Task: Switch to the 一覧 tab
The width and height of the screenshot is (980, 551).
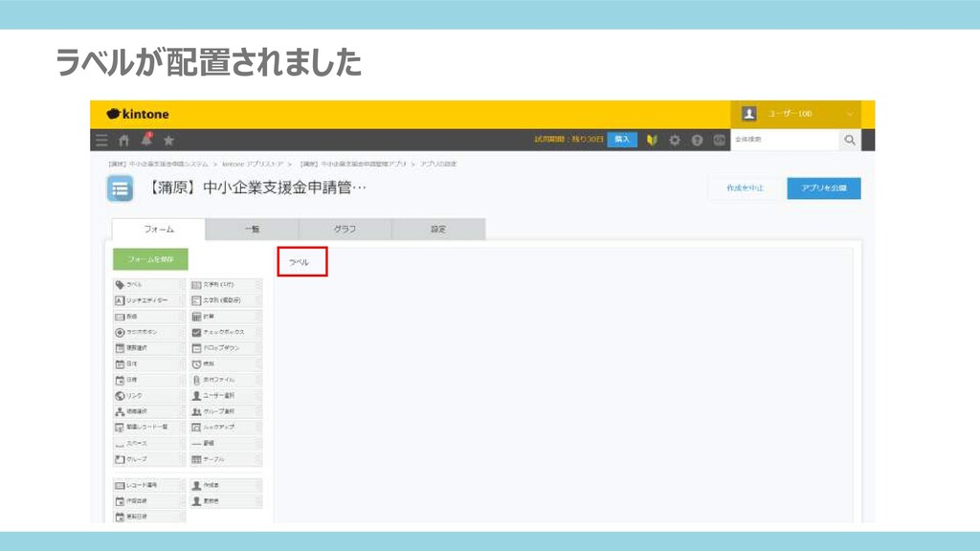Action: click(252, 230)
